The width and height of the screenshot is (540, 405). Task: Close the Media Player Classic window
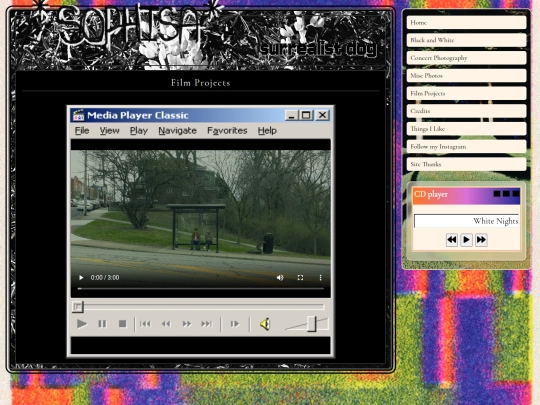click(322, 115)
